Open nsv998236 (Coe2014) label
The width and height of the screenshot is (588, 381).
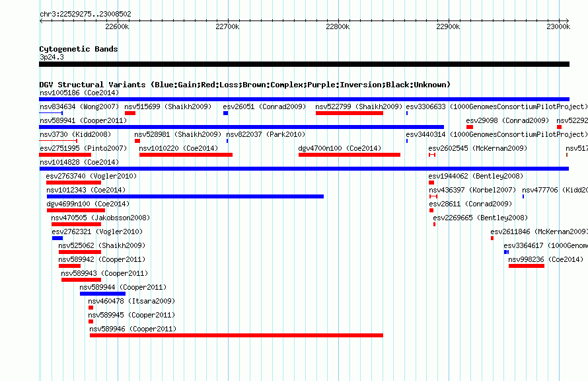pos(546,259)
